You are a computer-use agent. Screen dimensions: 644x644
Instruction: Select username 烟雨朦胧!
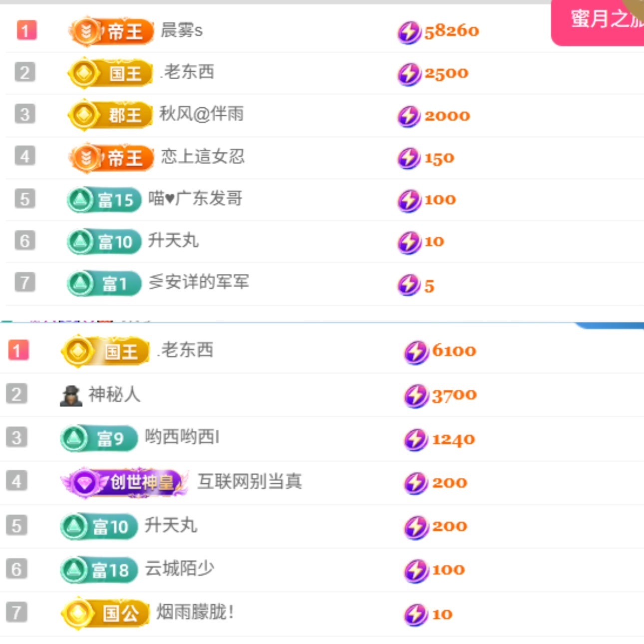click(x=195, y=612)
